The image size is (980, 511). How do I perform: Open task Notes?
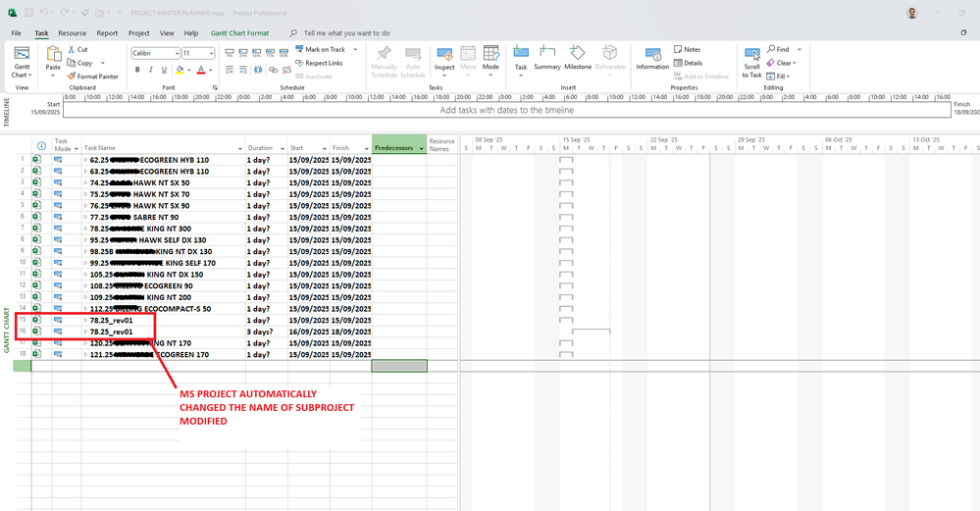coord(687,49)
